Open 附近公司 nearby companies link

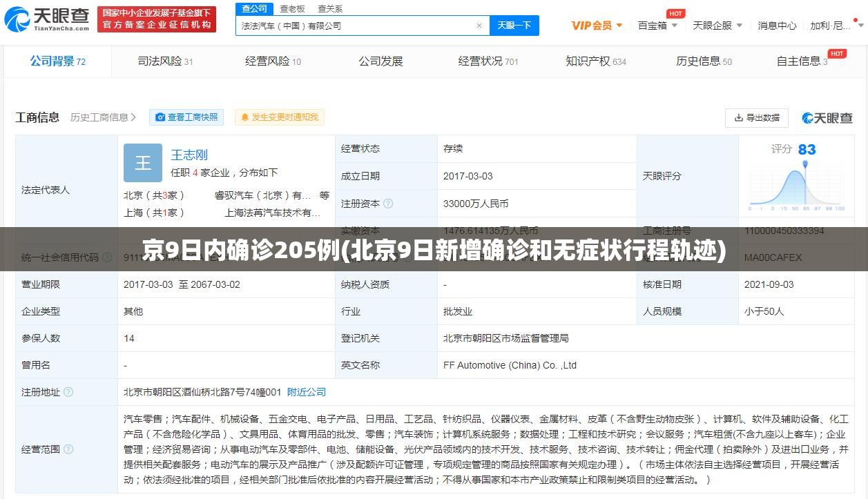[307, 392]
